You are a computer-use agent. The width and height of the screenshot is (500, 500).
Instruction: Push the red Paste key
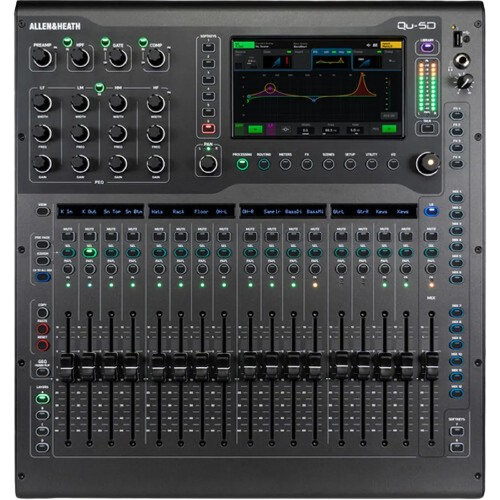coord(42,329)
